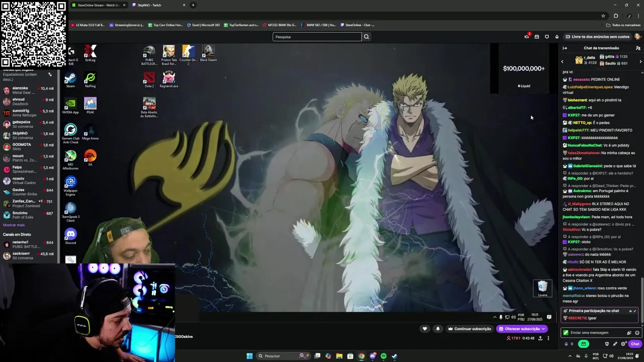The image size is (644, 362).
Task: Open the chat community users icon
Action: tap(638, 48)
